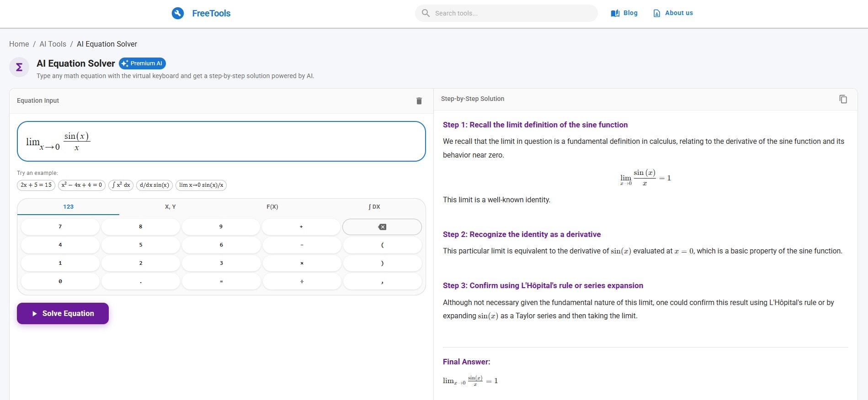This screenshot has width=868, height=400.
Task: Clear the equation with the trash icon
Action: click(419, 101)
